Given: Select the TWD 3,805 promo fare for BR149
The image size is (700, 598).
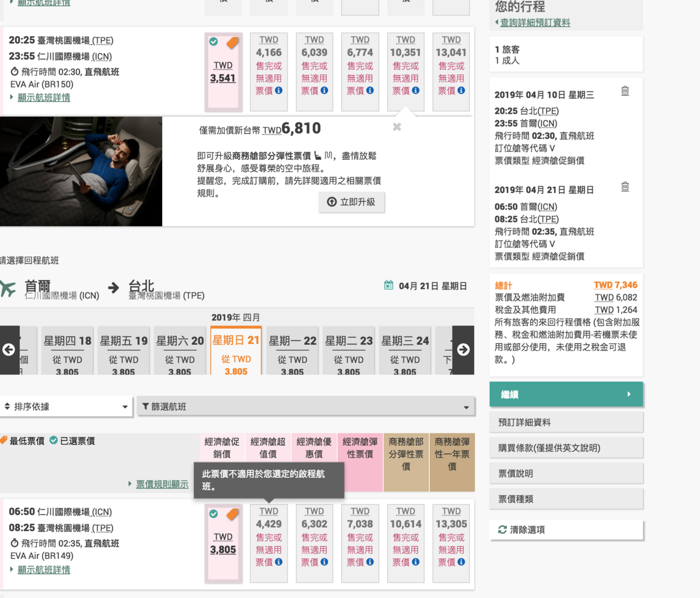Looking at the screenshot, I should coord(223,543).
